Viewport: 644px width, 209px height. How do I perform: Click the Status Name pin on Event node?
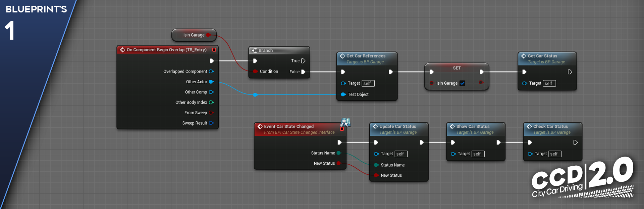(339, 153)
